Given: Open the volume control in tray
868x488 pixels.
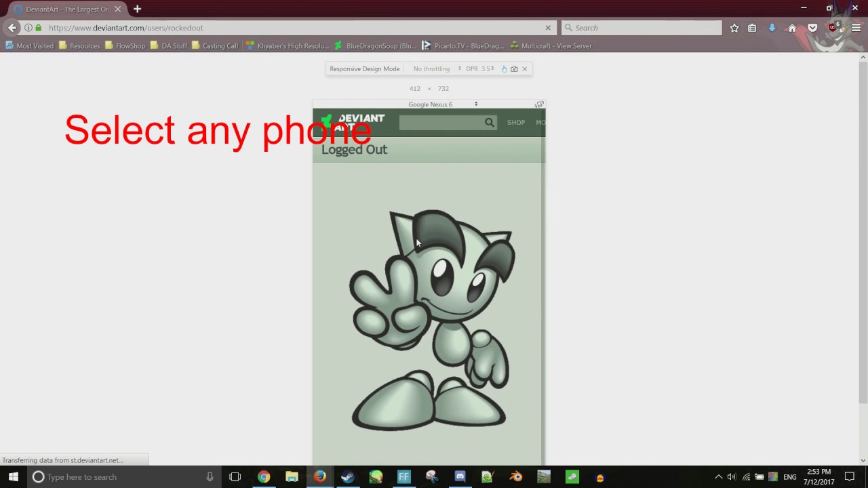Looking at the screenshot, I should pos(732,476).
